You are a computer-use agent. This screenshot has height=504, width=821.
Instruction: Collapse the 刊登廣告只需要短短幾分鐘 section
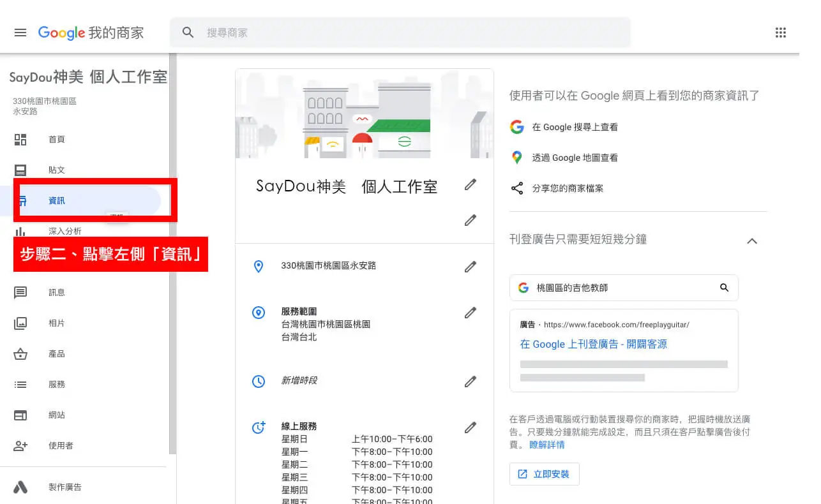coord(752,241)
